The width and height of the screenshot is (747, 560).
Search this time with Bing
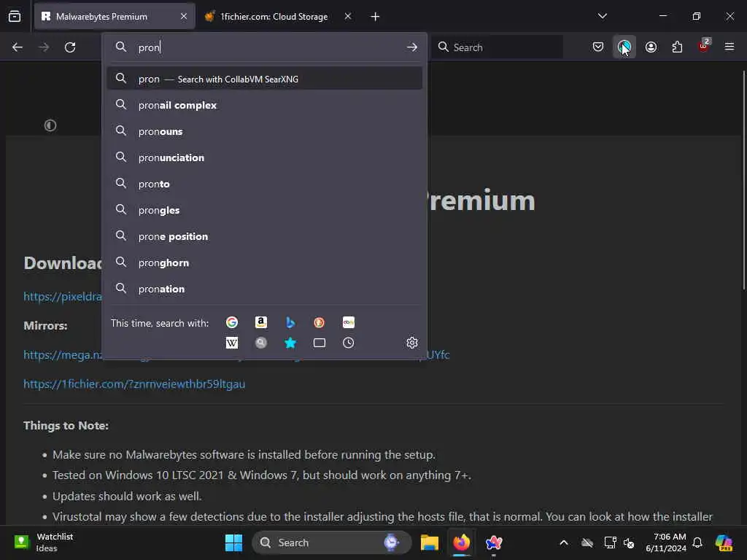tap(290, 322)
